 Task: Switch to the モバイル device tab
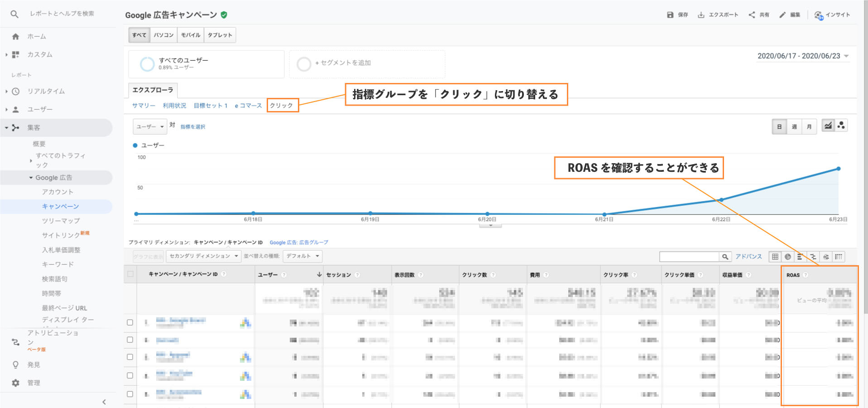click(x=191, y=35)
